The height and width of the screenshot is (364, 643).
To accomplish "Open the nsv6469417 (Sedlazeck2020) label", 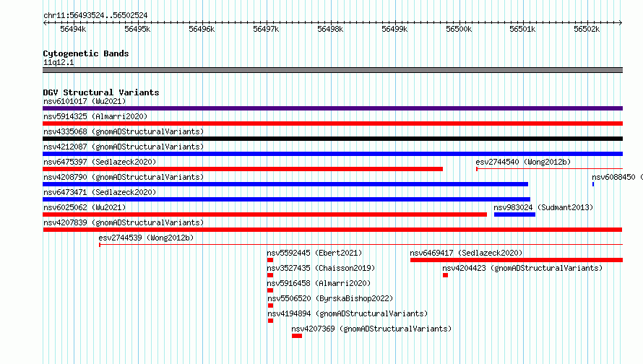I will (x=466, y=253).
